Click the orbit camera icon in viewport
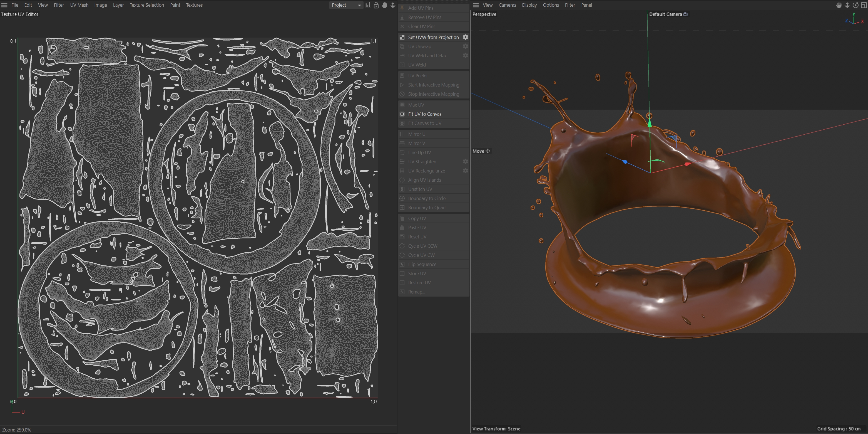The image size is (868, 434). tap(855, 5)
